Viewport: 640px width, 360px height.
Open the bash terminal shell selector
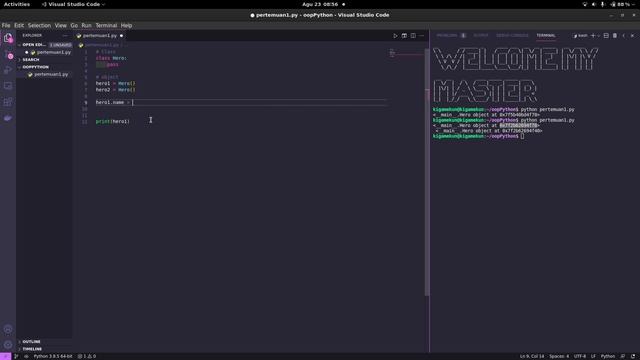[x=580, y=36]
